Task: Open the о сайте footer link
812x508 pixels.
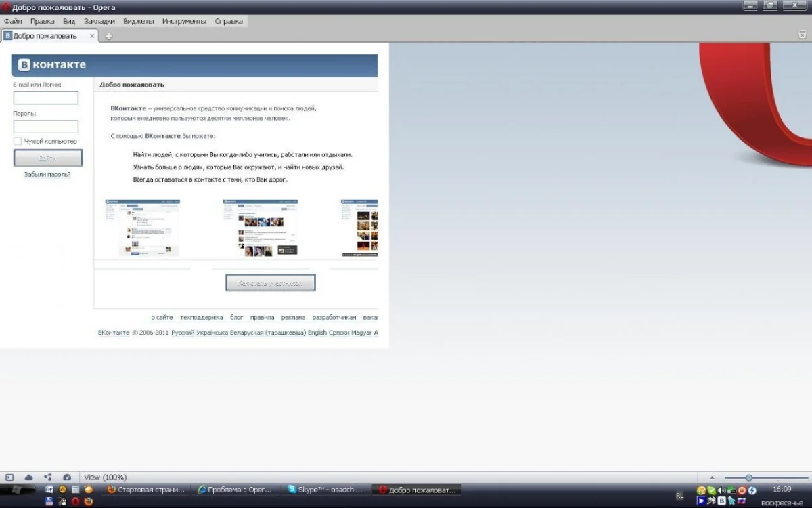Action: (162, 317)
